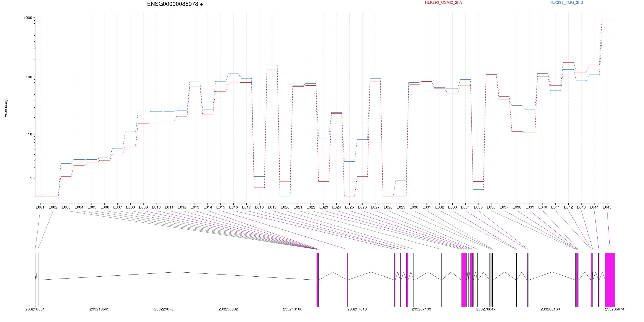Click genomic coordinate 233276647
The height and width of the screenshot is (322, 644).
pyautogui.click(x=486, y=309)
